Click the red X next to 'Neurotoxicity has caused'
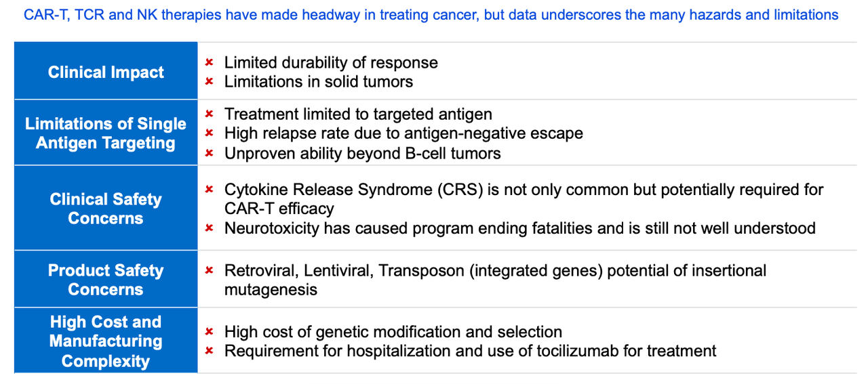868x384 pixels. (x=210, y=228)
